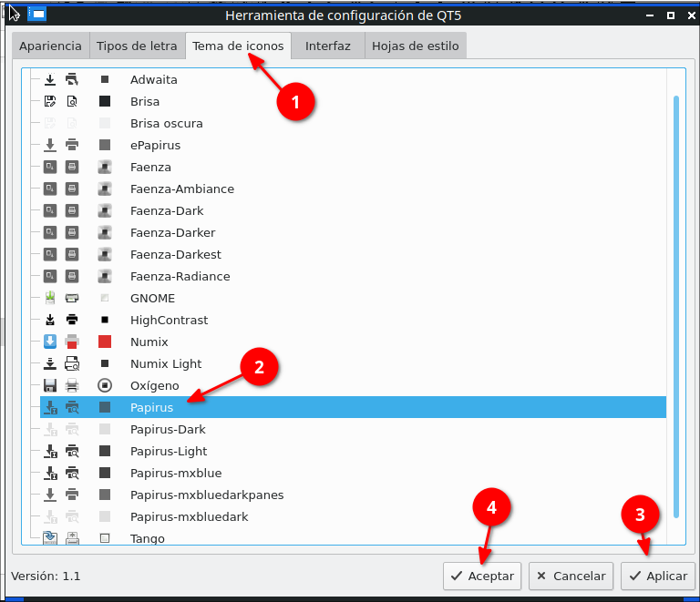The image size is (700, 602).
Task: Switch to Tipos de letra tab
Action: pos(137,46)
